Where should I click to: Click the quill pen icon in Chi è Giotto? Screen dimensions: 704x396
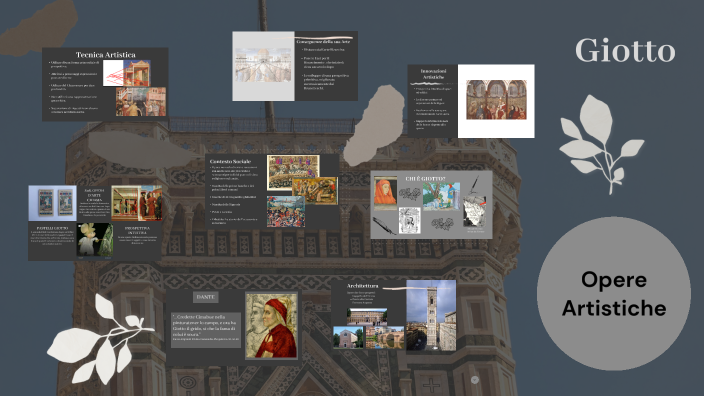(x=475, y=185)
